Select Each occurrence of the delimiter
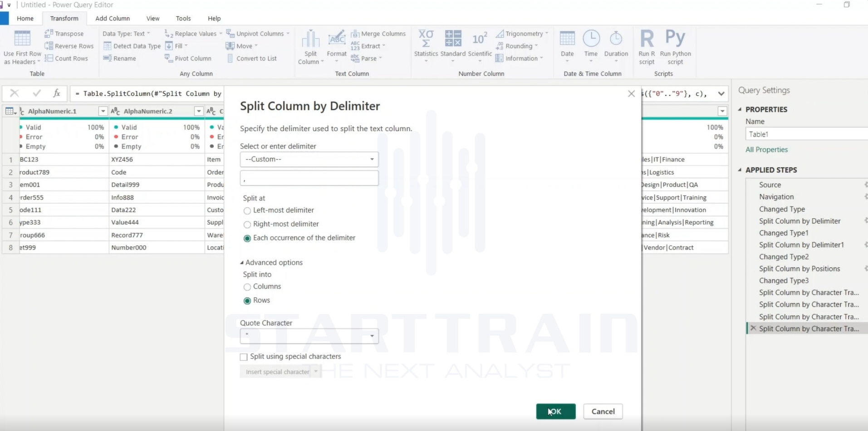Image resolution: width=868 pixels, height=431 pixels. pos(247,239)
